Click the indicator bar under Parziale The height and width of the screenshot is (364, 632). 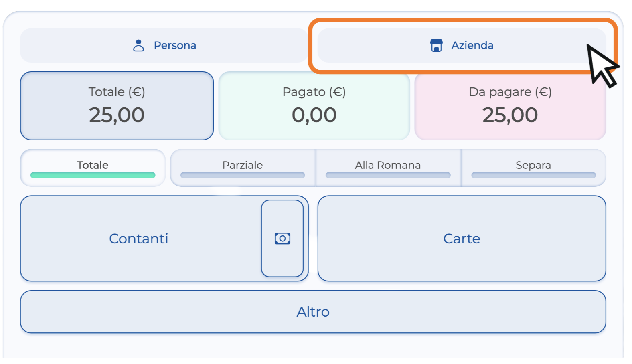tap(243, 175)
